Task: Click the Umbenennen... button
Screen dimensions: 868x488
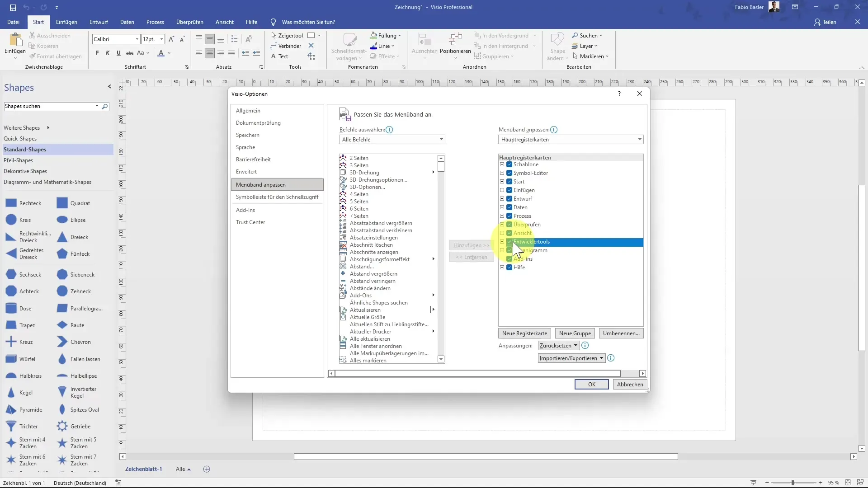Action: click(x=621, y=333)
